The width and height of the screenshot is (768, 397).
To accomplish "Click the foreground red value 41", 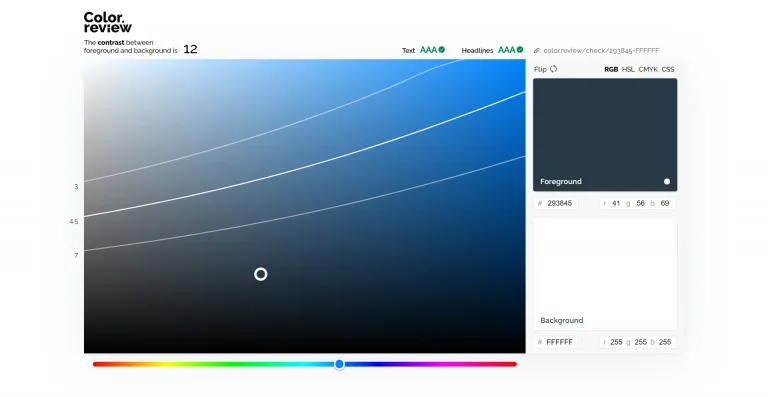I will point(616,203).
